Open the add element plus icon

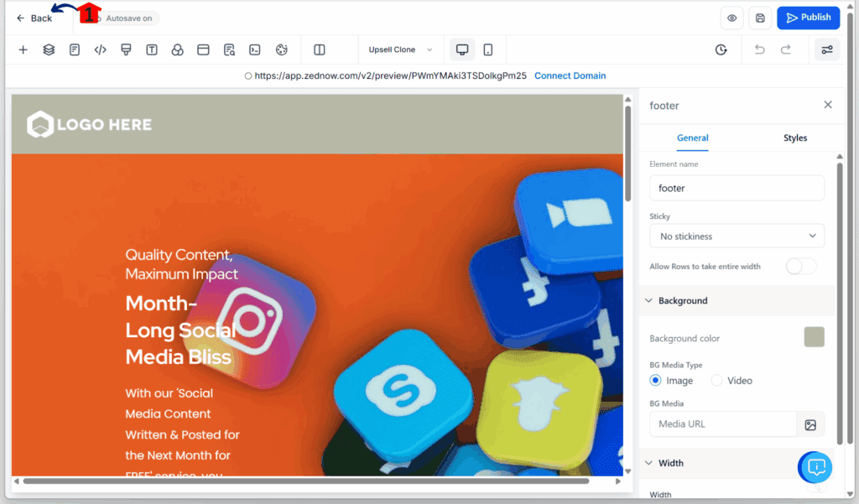[x=23, y=49]
